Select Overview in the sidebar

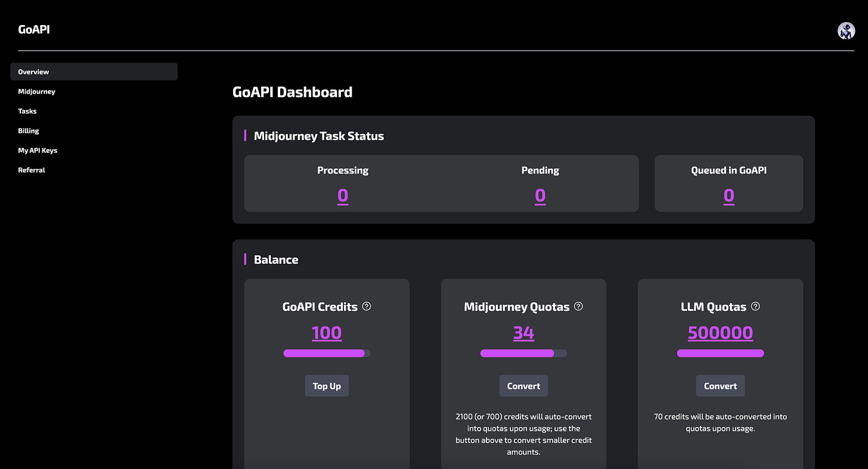click(33, 72)
